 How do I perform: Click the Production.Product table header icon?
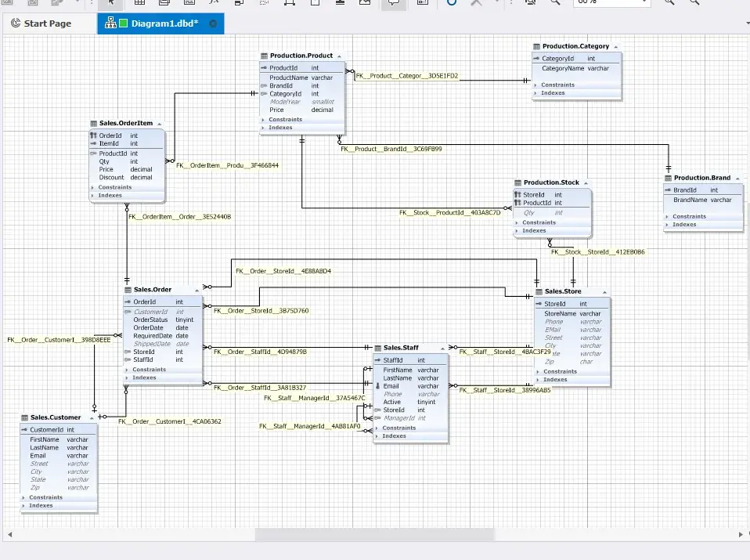(x=264, y=56)
